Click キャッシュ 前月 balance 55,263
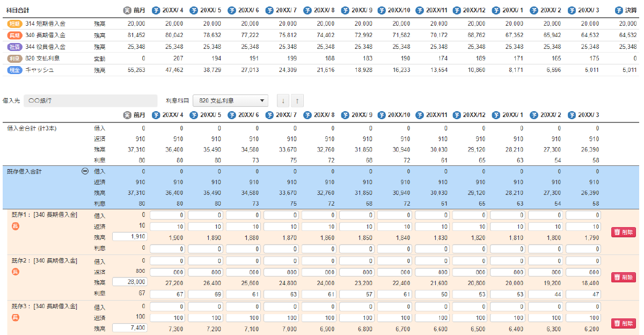The image size is (644, 335). pyautogui.click(x=136, y=70)
